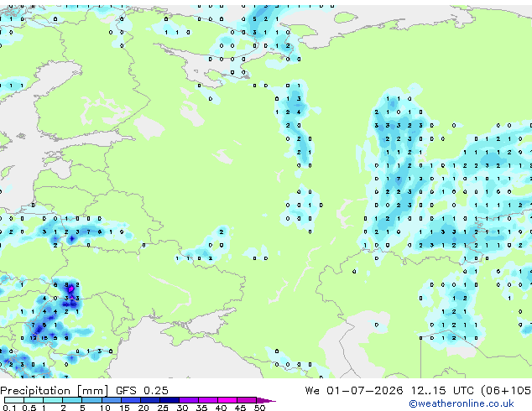Select the 2–5 mm legend color swatch

tap(72, 400)
